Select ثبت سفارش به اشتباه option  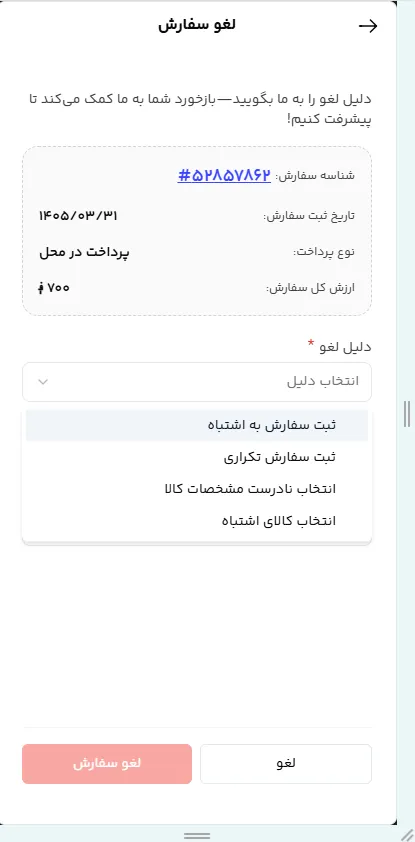click(197, 425)
